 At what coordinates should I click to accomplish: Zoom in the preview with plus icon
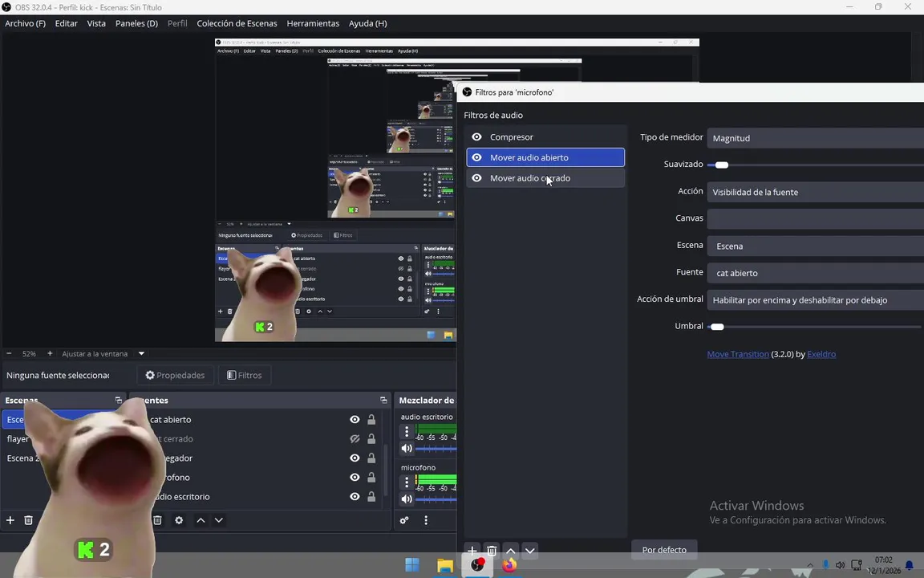tap(50, 354)
